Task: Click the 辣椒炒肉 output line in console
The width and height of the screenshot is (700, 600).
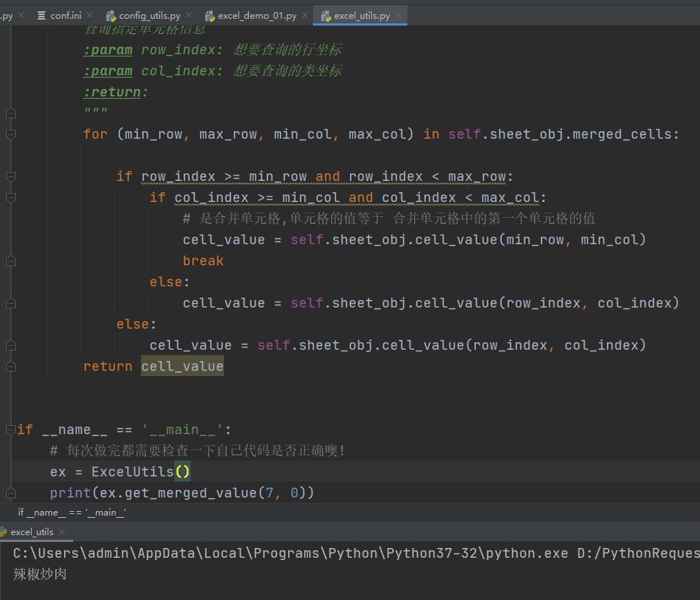Action: point(40,574)
